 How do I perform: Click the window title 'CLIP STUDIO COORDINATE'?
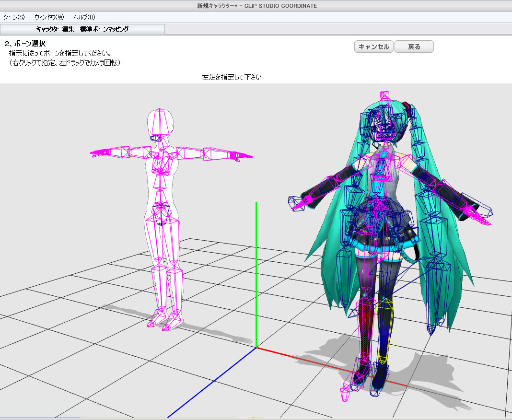click(x=280, y=6)
